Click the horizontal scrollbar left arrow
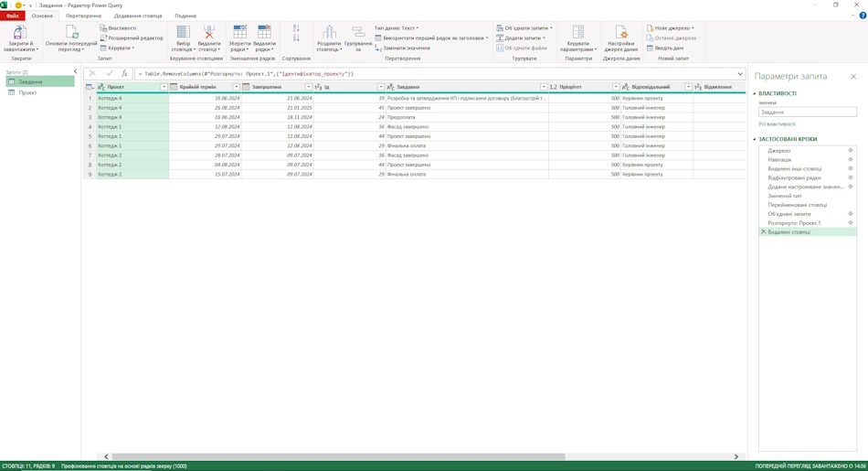 106,456
